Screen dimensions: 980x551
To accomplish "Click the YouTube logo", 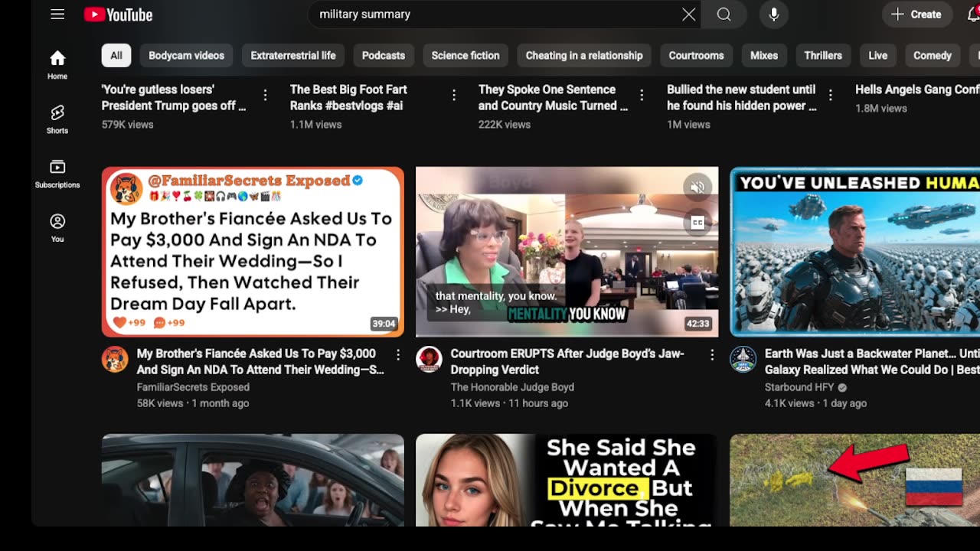I will pos(119,15).
